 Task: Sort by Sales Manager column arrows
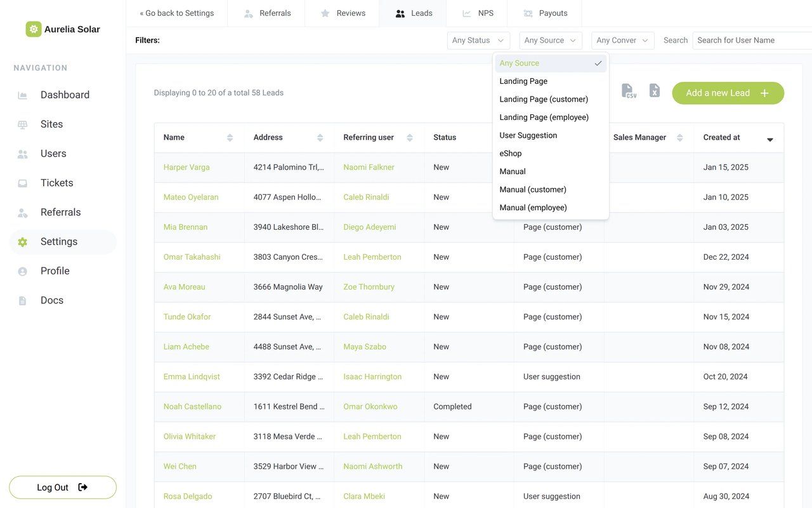680,138
